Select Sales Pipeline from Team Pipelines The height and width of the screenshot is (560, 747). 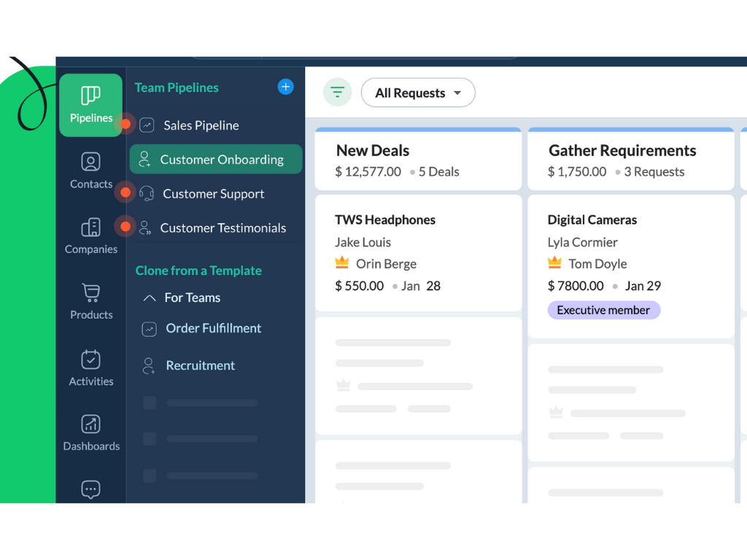point(201,125)
